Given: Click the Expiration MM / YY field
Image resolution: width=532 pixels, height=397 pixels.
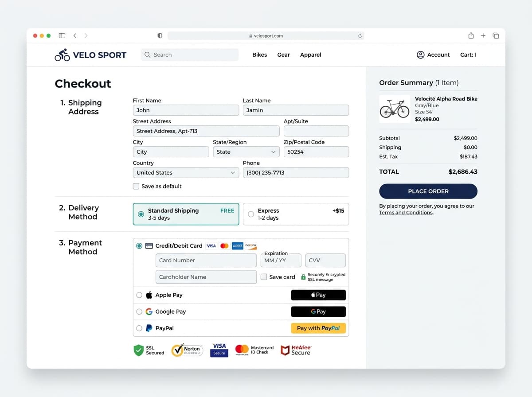Looking at the screenshot, I should pos(281,261).
